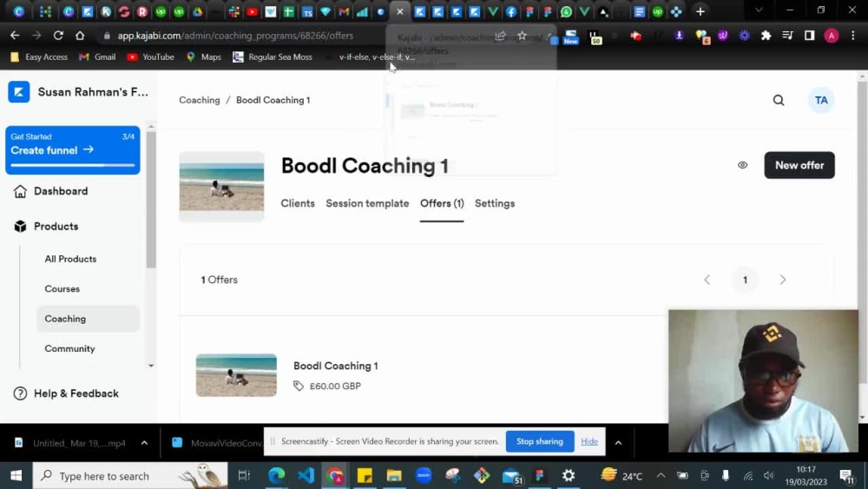Expand Untitled mp4 download options
This screenshot has width=868, height=489.
click(x=144, y=443)
